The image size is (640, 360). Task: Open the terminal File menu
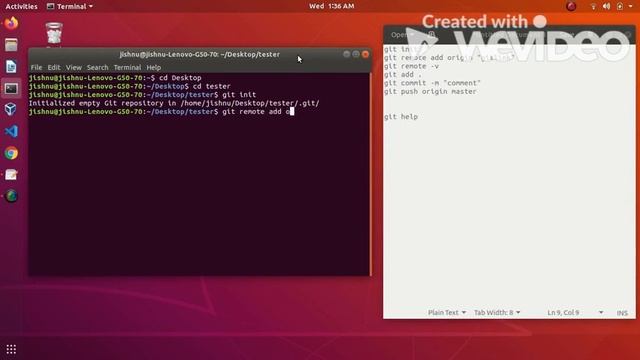(x=36, y=67)
